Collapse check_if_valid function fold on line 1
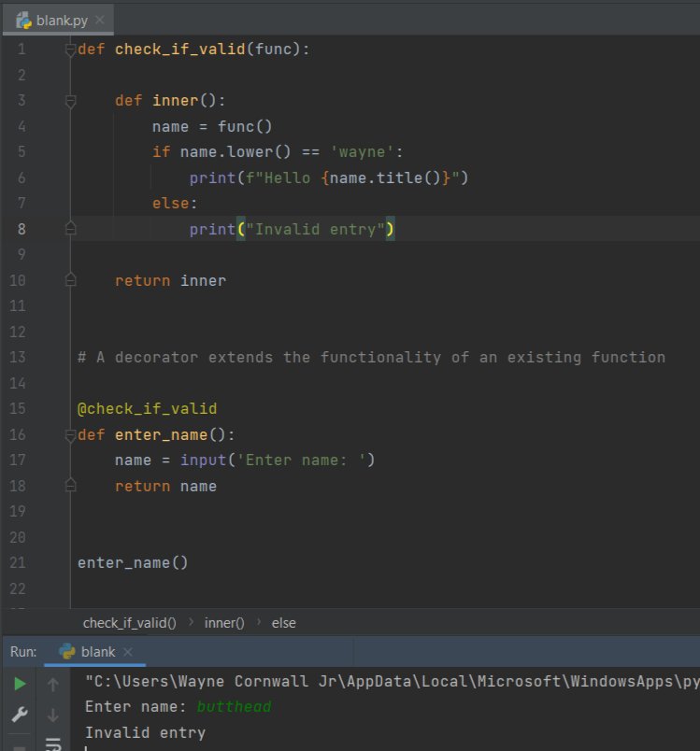Screen dimensions: 700x751 70,50
